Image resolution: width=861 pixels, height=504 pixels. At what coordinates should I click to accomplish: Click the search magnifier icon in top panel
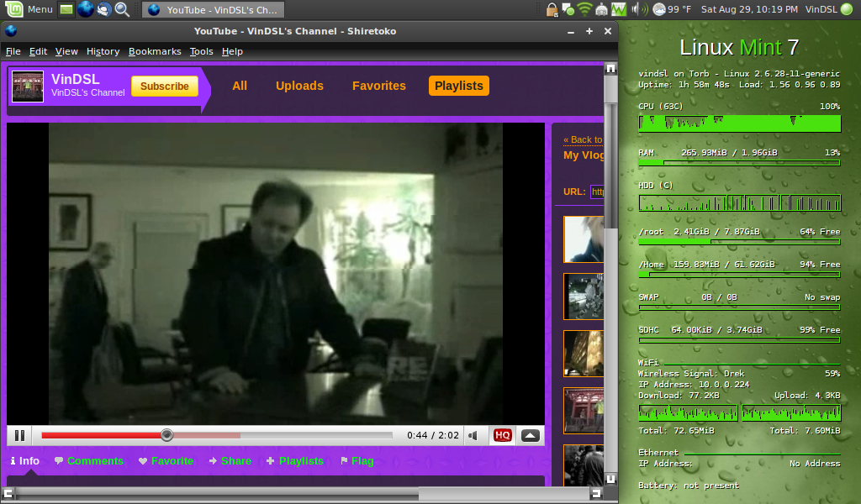[x=122, y=9]
